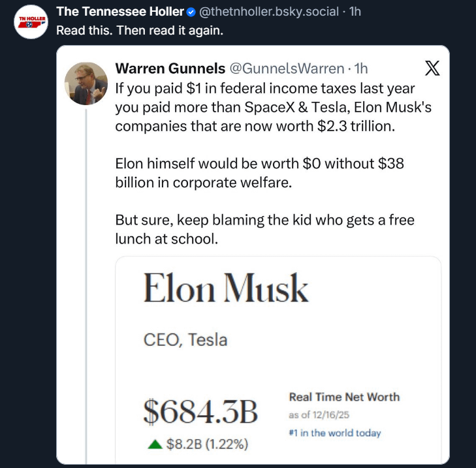Click the Warren Gunnels name in the tweet

pos(171,69)
